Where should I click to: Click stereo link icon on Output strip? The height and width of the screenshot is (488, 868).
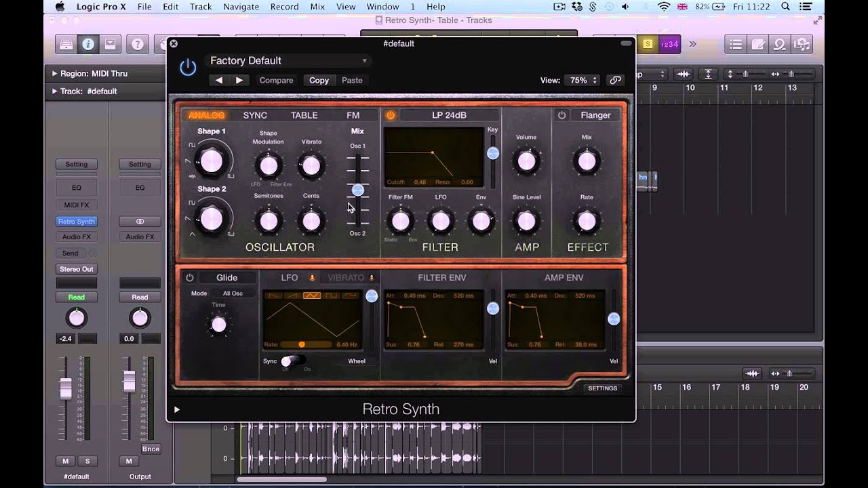140,221
